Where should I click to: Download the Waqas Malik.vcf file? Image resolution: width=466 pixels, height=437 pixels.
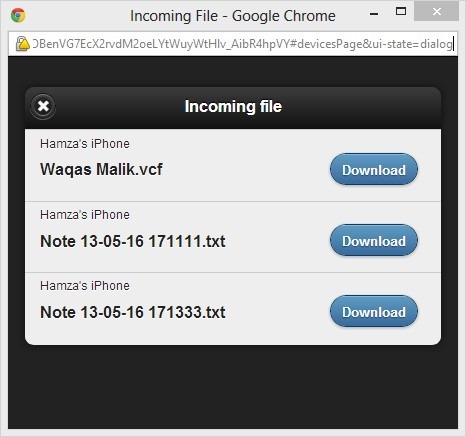(374, 169)
